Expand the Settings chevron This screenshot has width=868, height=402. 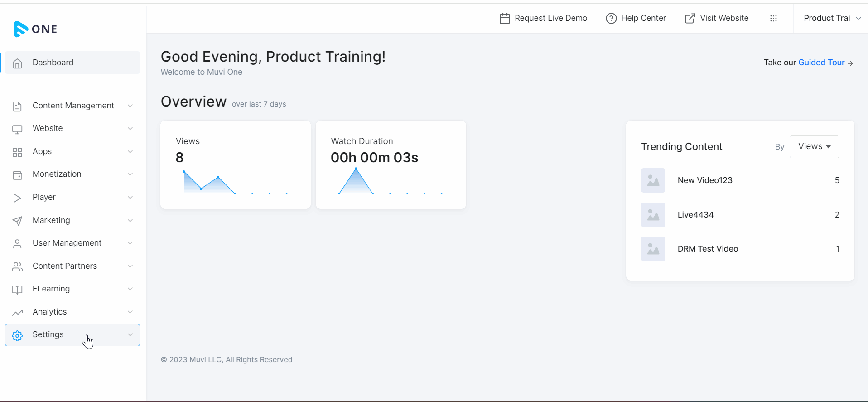click(x=130, y=334)
